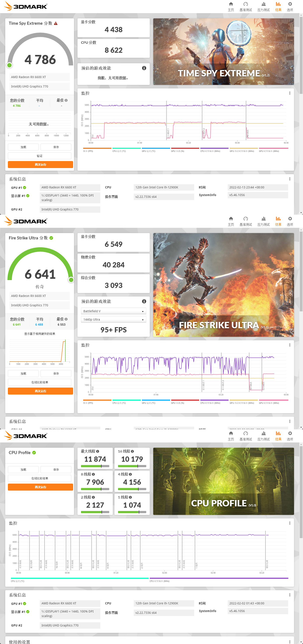Viewport: 303px width, 644px height.
Task: Open 主页 home icon in Fire Strike Ultra window
Action: (231, 219)
